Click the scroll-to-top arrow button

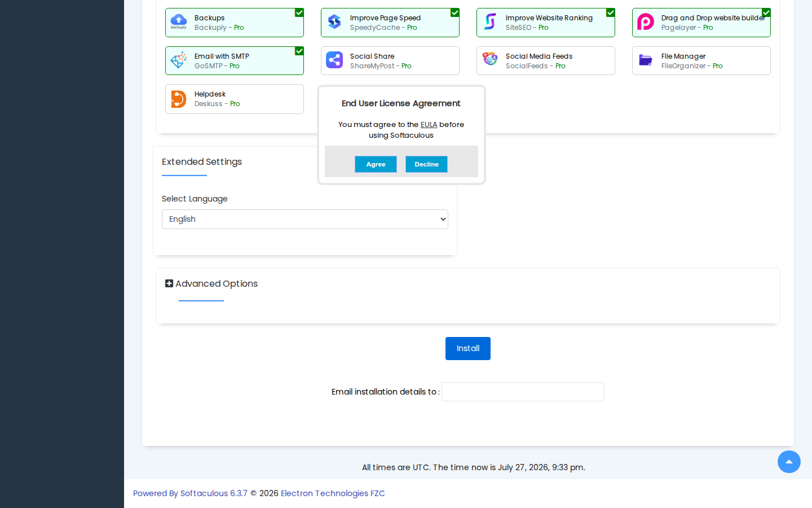point(789,462)
